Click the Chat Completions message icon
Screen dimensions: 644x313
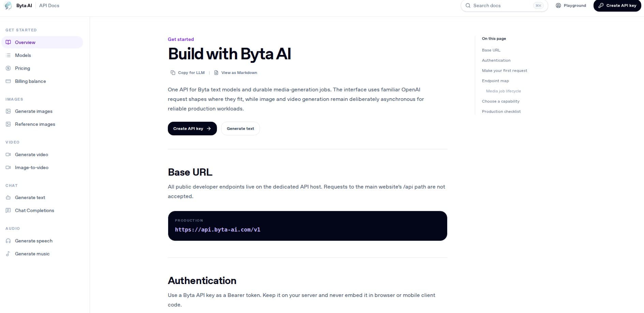[8, 210]
